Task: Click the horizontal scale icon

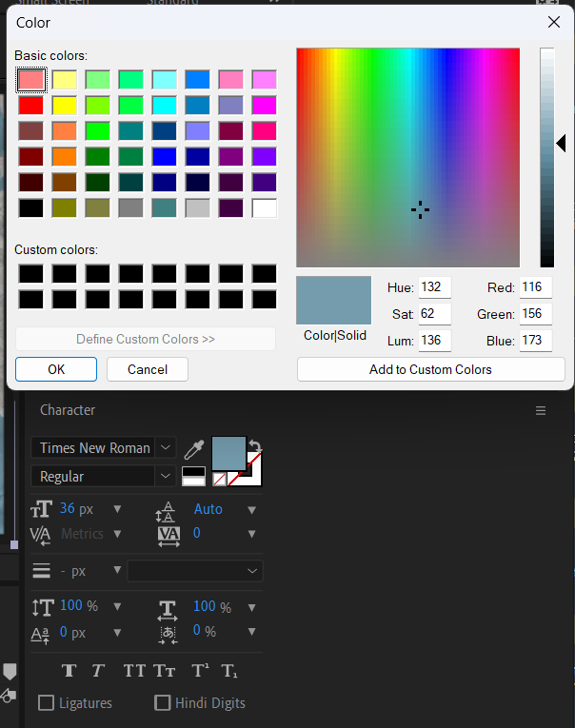Action: 168,610
